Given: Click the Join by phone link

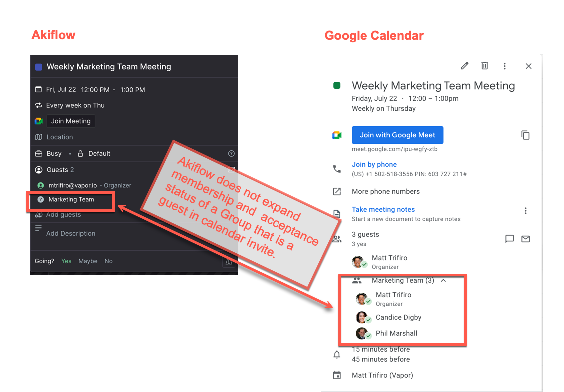Looking at the screenshot, I should click(374, 165).
